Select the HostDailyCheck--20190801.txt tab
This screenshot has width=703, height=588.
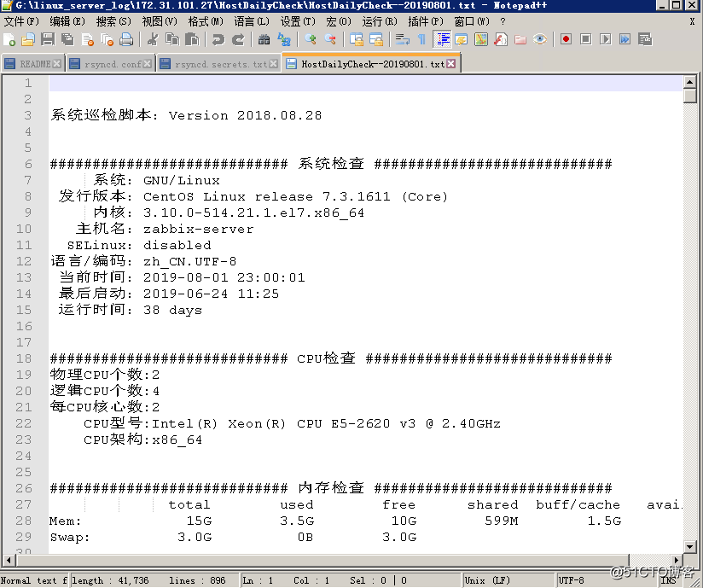click(x=371, y=64)
